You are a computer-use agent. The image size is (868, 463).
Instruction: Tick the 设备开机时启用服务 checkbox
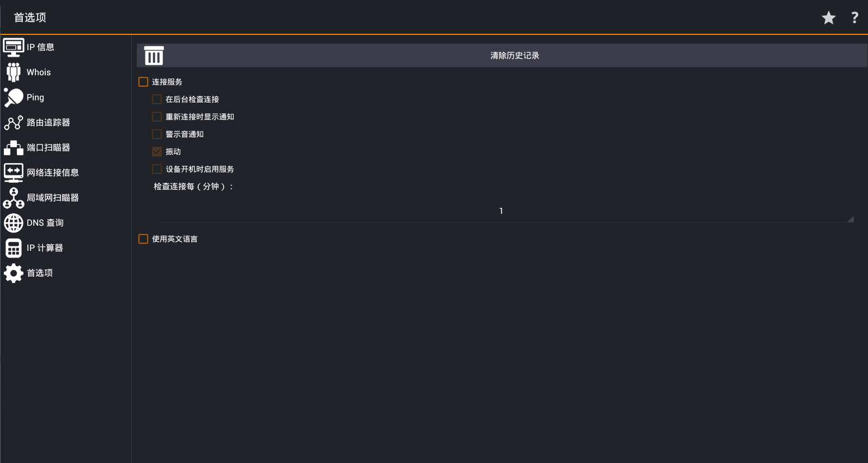coord(157,169)
